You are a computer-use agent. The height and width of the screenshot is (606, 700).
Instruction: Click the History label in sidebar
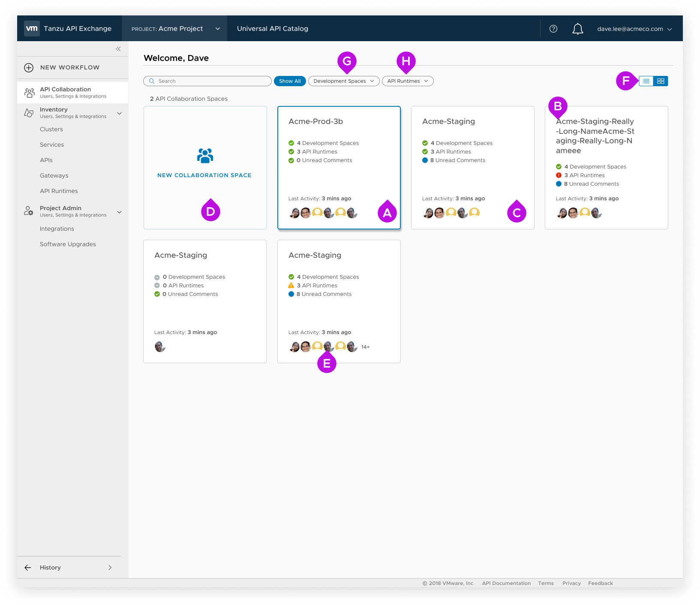tap(50, 567)
